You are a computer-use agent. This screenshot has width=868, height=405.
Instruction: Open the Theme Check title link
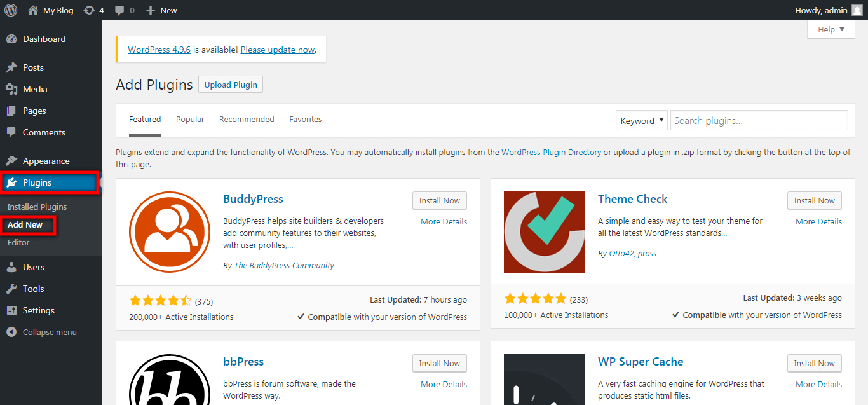click(633, 199)
